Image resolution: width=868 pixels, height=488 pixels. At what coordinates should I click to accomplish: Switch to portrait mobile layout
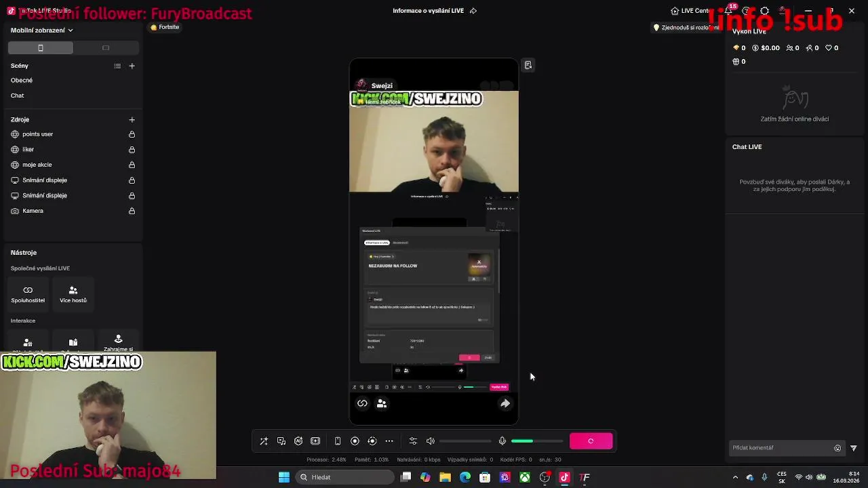coord(41,47)
